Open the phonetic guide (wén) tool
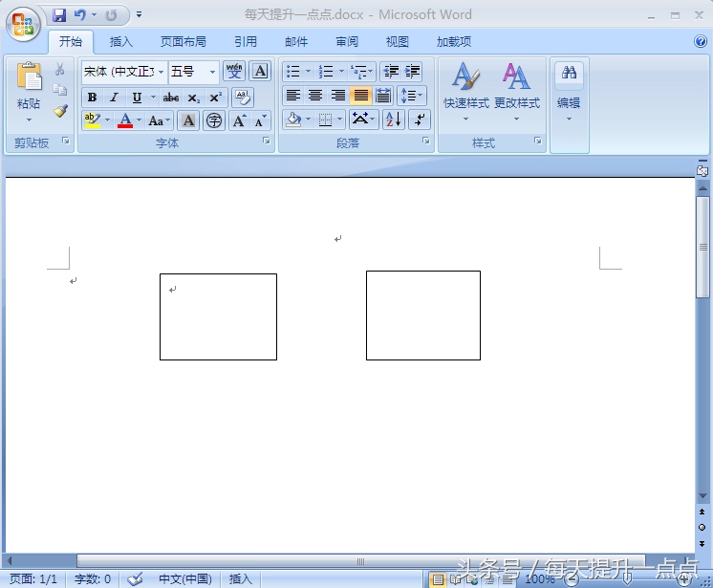The width and height of the screenshot is (713, 588). coord(234,72)
